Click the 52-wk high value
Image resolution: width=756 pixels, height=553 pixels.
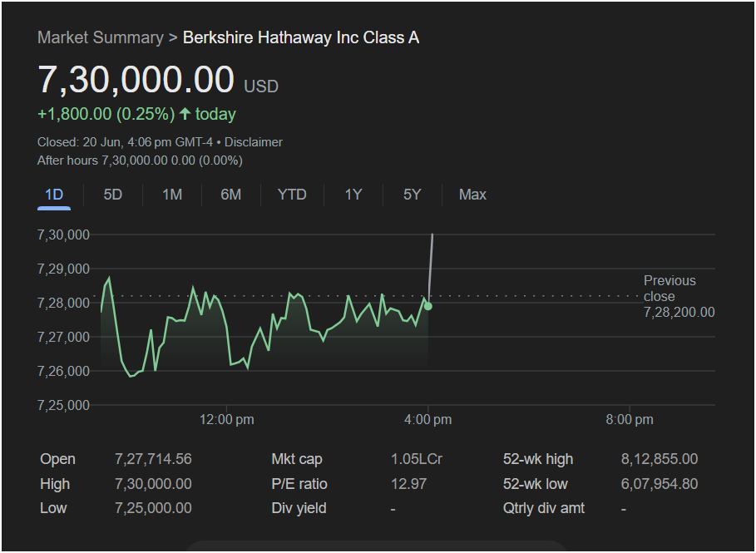tap(659, 459)
